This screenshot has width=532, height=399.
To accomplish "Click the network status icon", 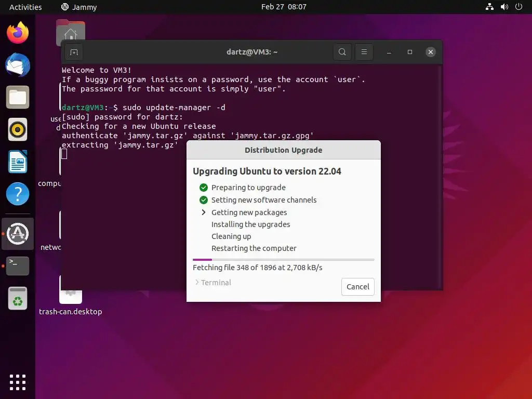I will coord(489,7).
